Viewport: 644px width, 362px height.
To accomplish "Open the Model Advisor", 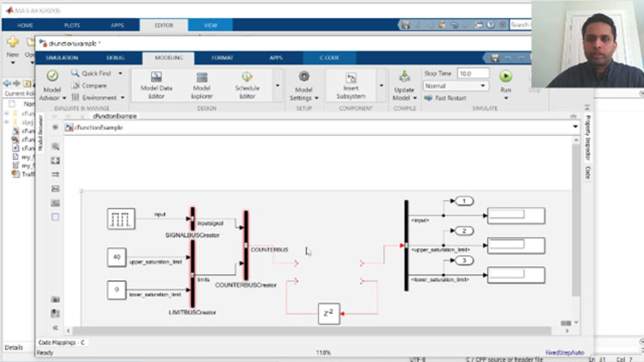I will pos(52,84).
